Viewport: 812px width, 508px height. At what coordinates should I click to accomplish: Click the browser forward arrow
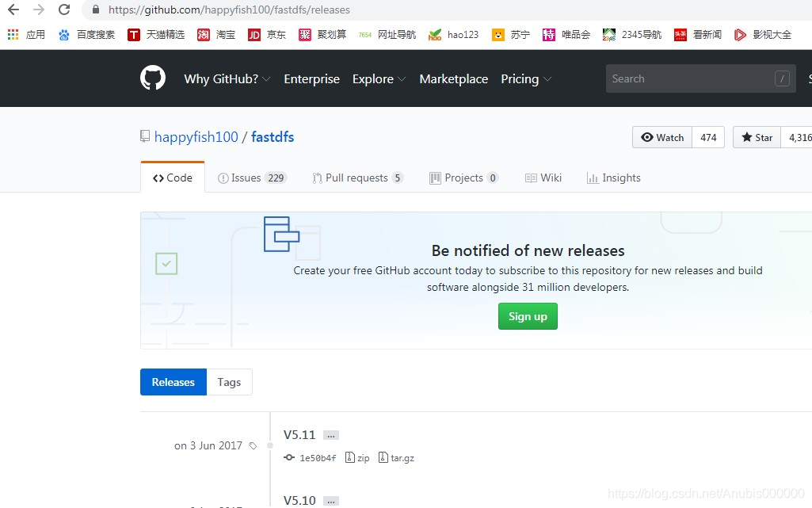[39, 10]
